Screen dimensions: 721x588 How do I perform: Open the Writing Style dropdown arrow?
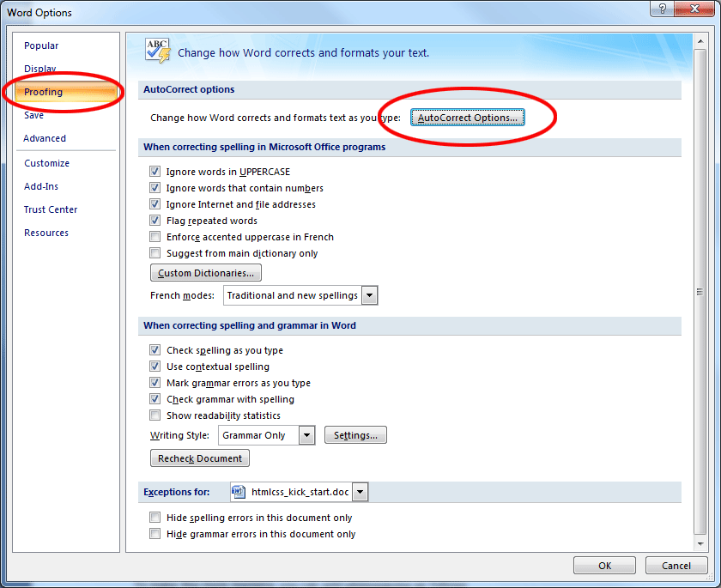(x=306, y=435)
